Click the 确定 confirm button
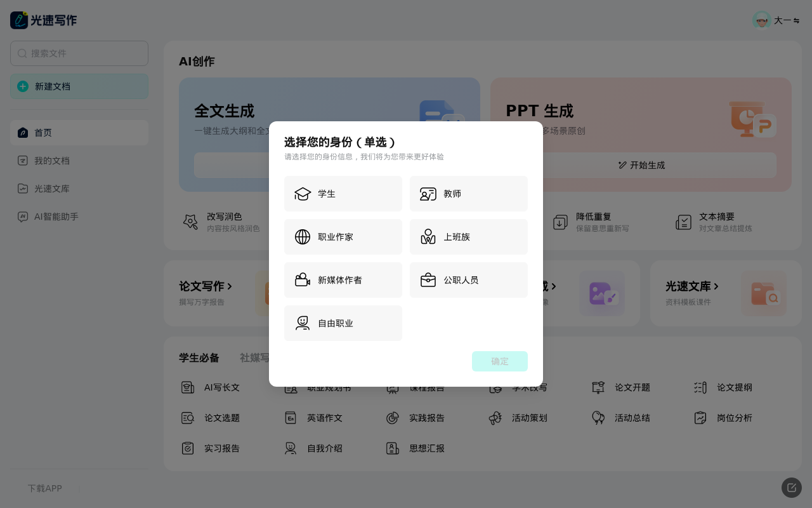812x508 pixels. pyautogui.click(x=500, y=361)
